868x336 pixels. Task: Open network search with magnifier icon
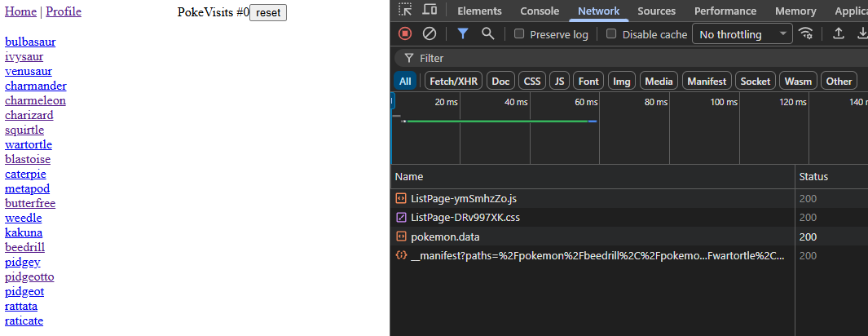487,33
